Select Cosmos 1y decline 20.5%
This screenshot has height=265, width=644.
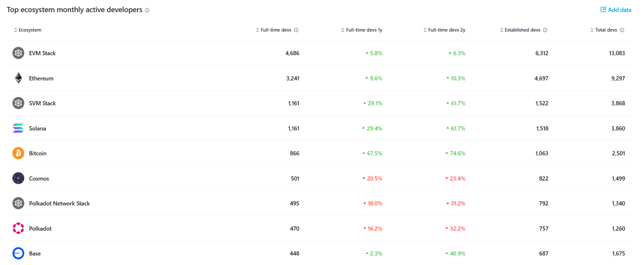[x=372, y=178]
